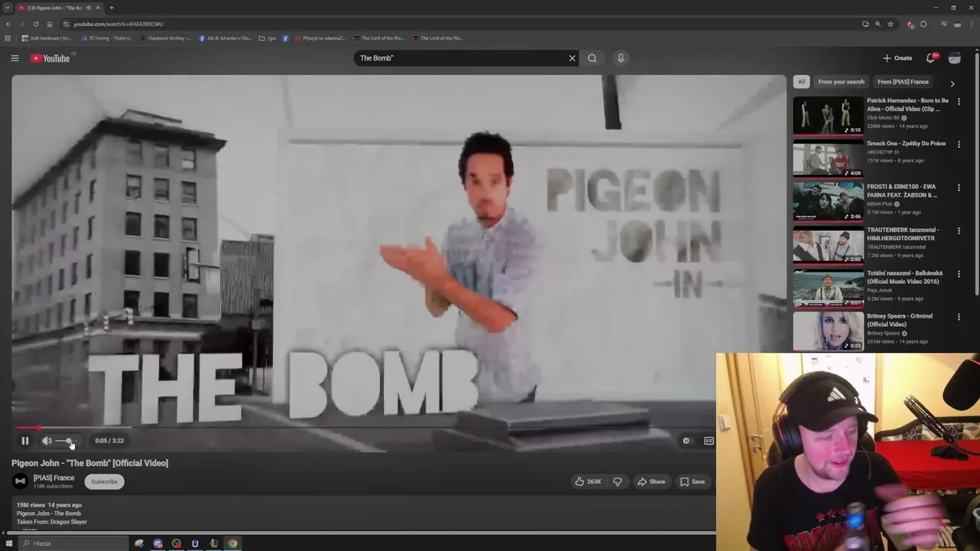This screenshot has width=980, height=551.
Task: Open the YouTube account avatar menu
Action: pos(955,58)
